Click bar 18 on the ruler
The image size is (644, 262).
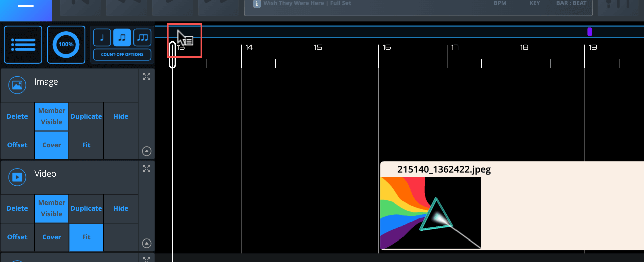(524, 47)
